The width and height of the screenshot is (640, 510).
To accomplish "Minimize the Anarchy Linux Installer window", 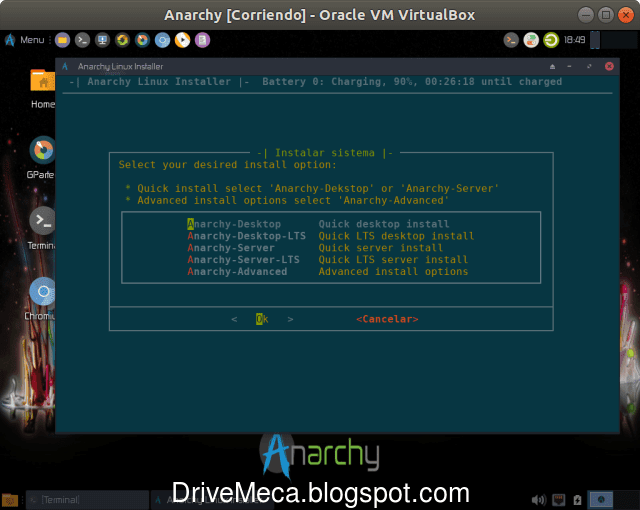I will [x=569, y=67].
